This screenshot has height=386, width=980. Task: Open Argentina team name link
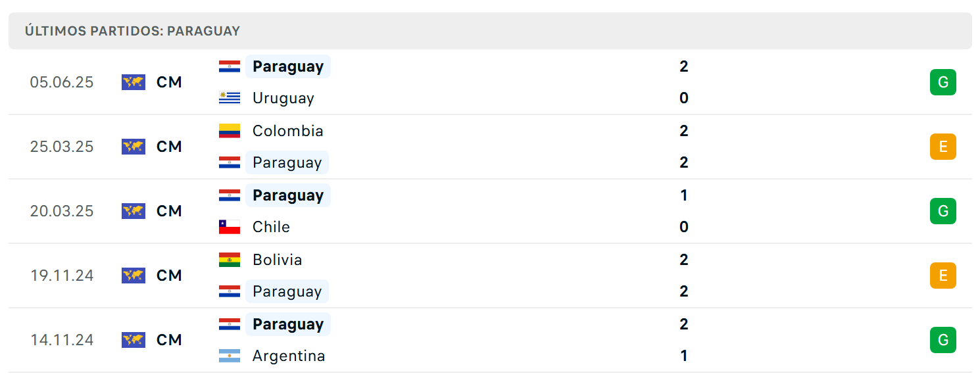point(289,356)
